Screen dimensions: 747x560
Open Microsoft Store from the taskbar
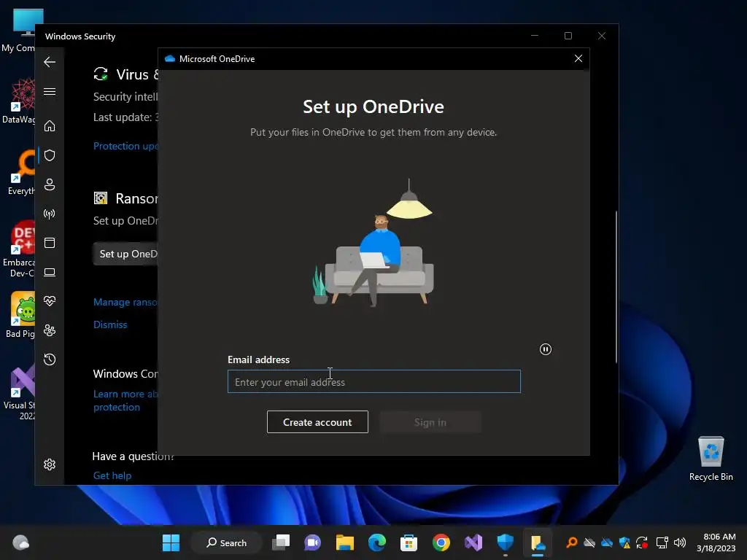(409, 542)
